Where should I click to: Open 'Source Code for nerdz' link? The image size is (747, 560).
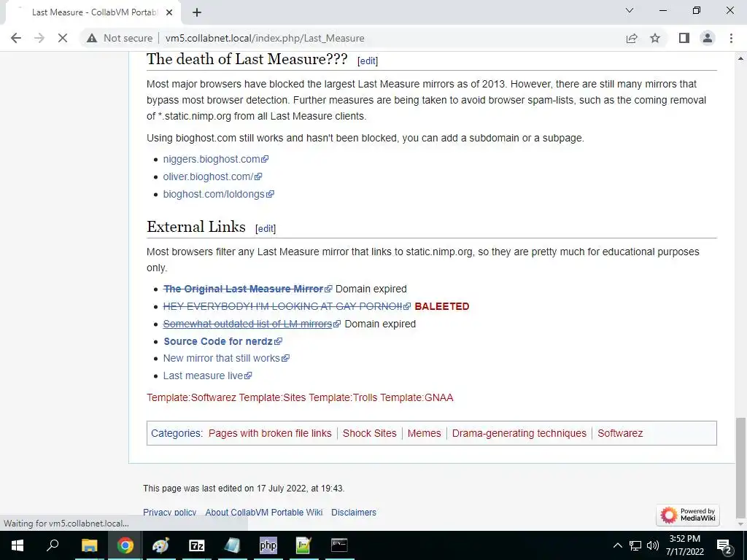tap(222, 341)
